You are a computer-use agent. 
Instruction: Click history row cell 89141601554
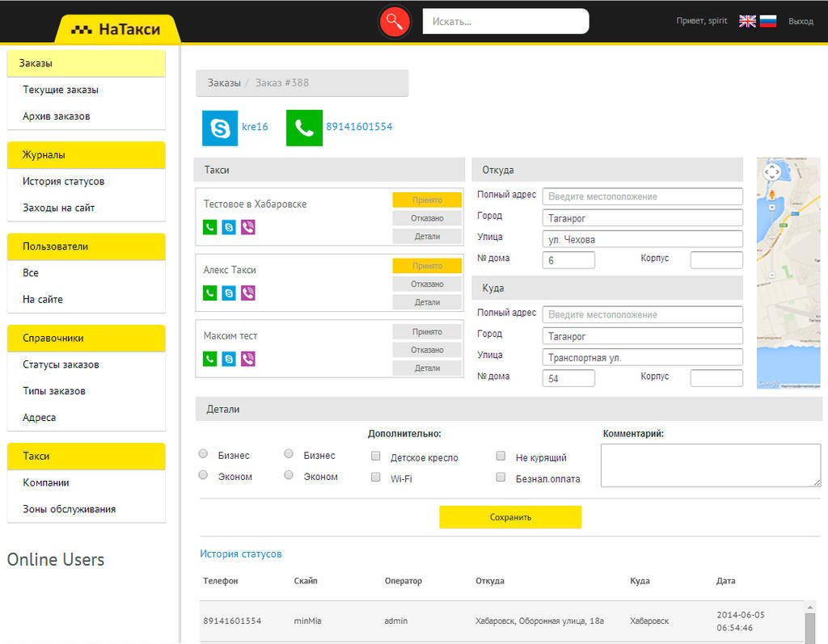[x=232, y=621]
